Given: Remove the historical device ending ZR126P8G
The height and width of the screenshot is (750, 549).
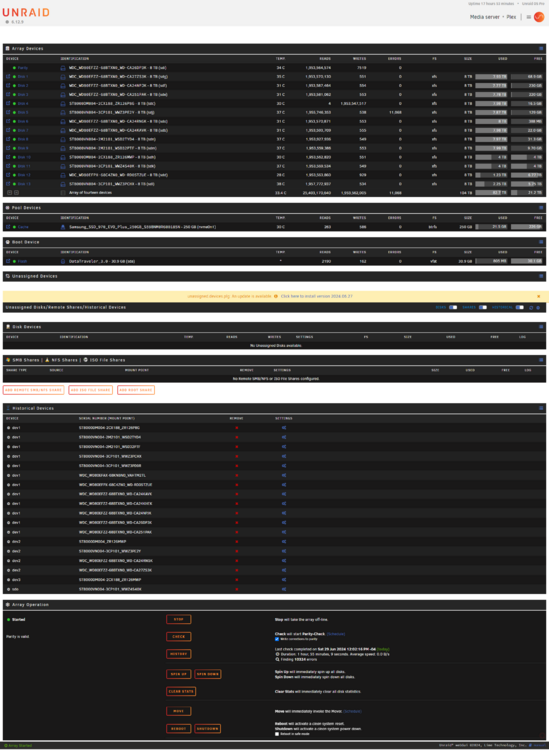Looking at the screenshot, I should 237,428.
